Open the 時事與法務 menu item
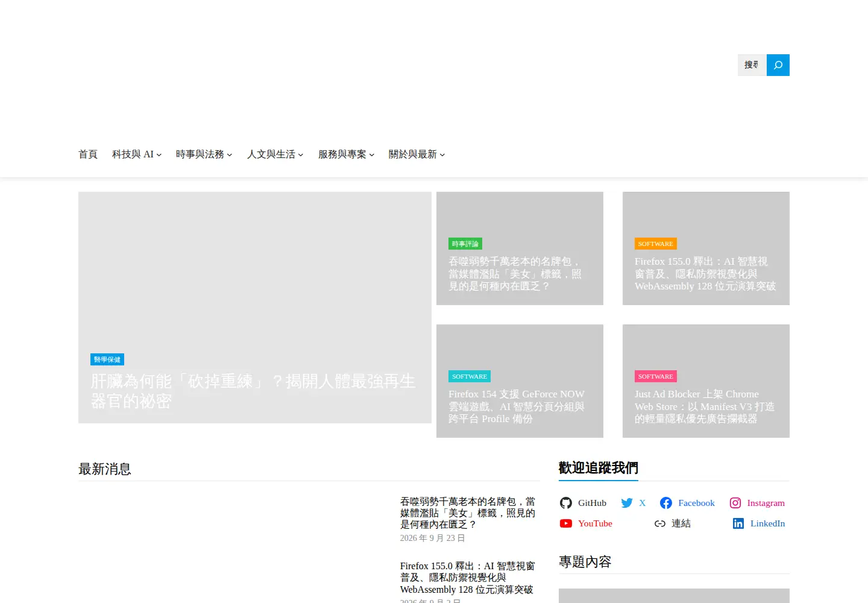 coord(200,154)
